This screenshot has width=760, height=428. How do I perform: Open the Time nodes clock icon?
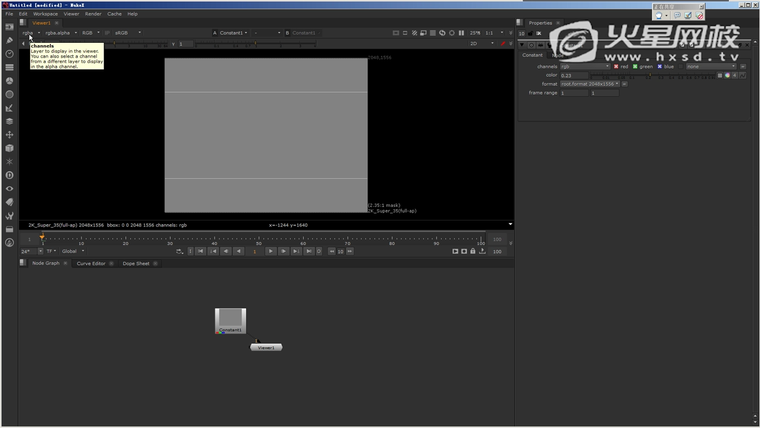pos(10,54)
